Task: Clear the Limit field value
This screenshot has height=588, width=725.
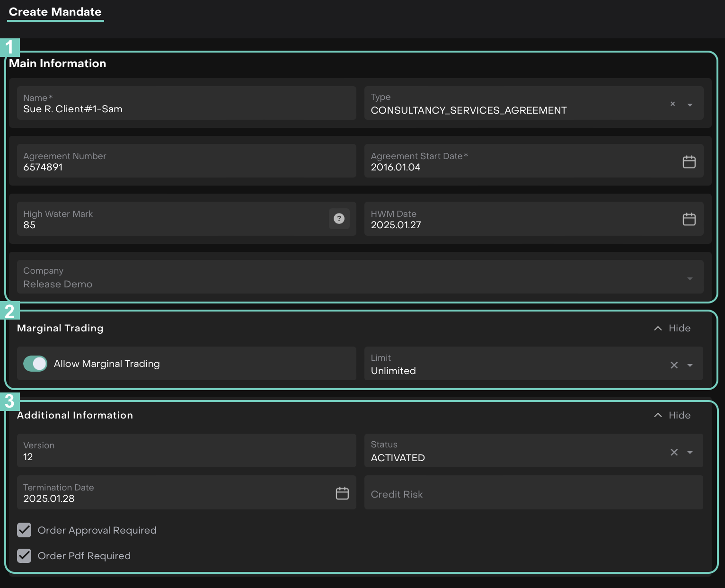Action: coord(674,365)
